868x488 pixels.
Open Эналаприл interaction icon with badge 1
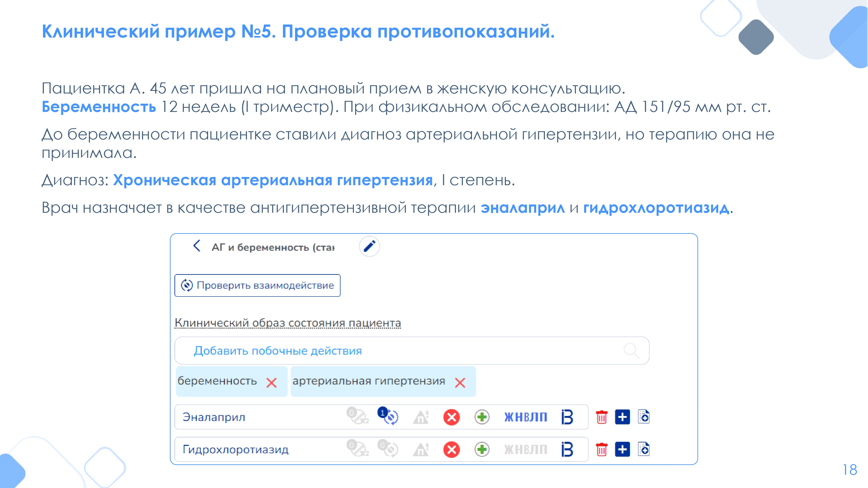(389, 417)
